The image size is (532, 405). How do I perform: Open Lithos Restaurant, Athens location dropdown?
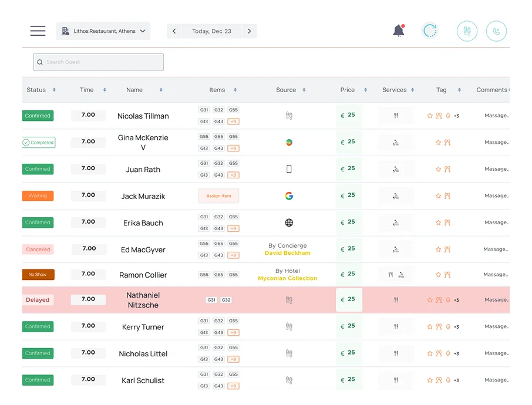tap(103, 31)
